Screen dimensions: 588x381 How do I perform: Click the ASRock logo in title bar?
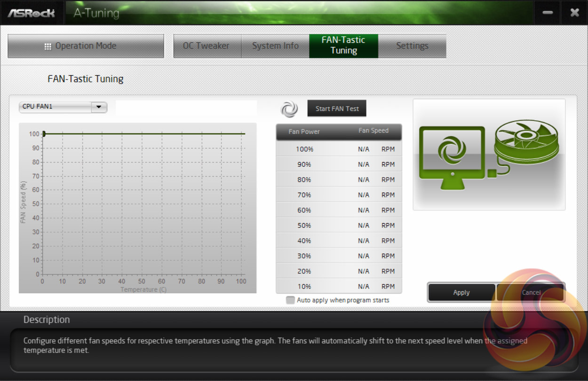pyautogui.click(x=31, y=13)
